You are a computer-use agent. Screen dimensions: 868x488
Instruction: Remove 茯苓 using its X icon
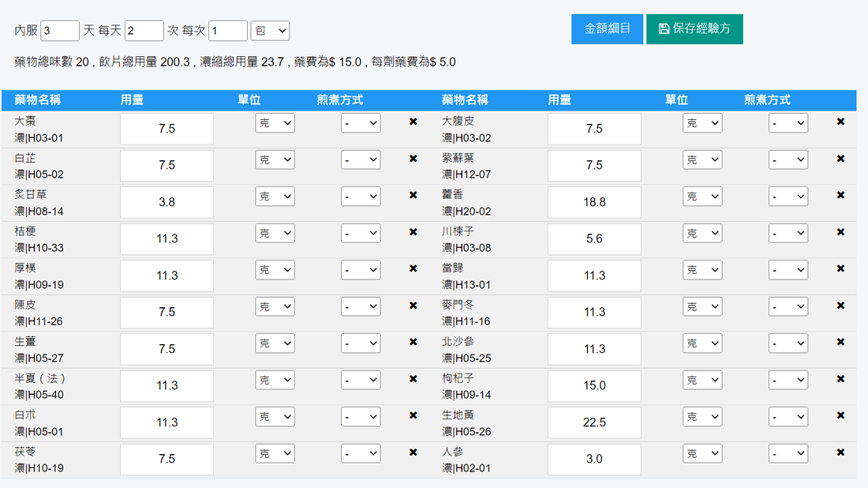tap(413, 452)
